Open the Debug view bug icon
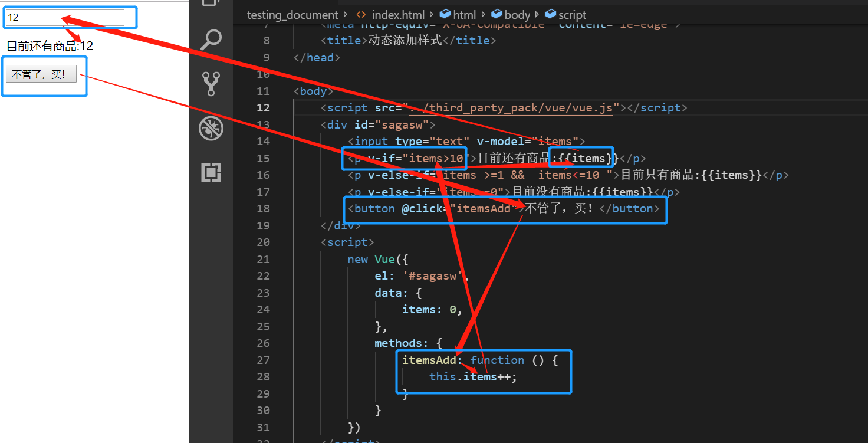The width and height of the screenshot is (868, 443). 211,128
